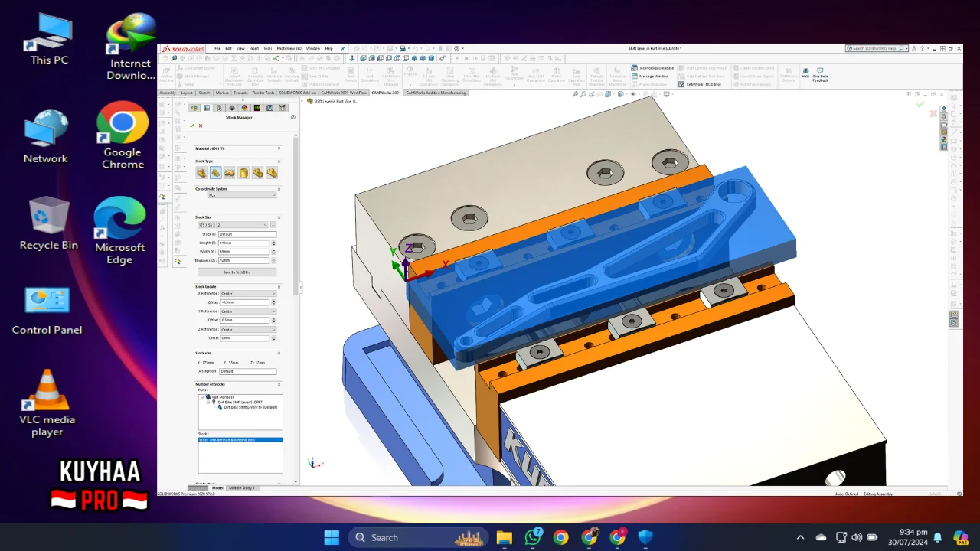Click Description Default field
980x551 pixels.
tap(247, 371)
